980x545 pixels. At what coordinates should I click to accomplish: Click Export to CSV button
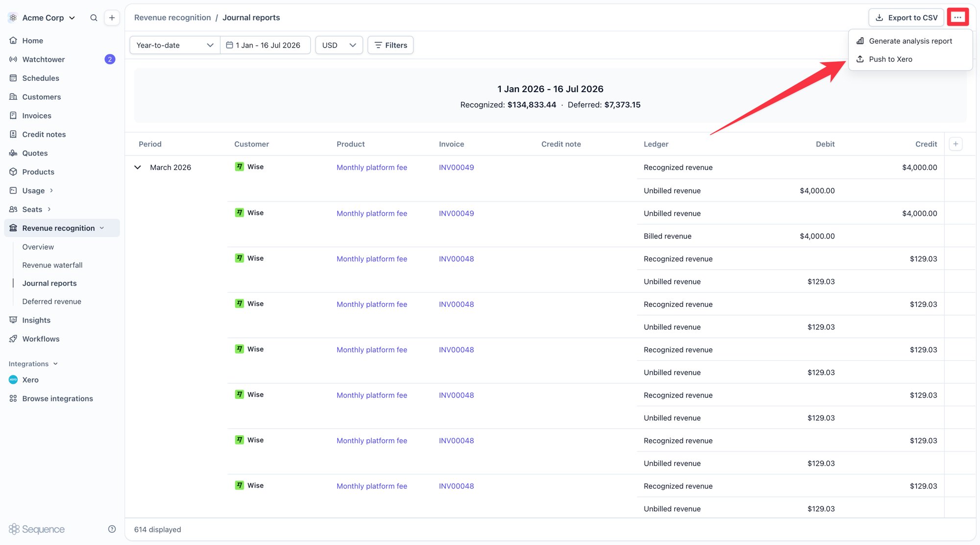click(906, 18)
